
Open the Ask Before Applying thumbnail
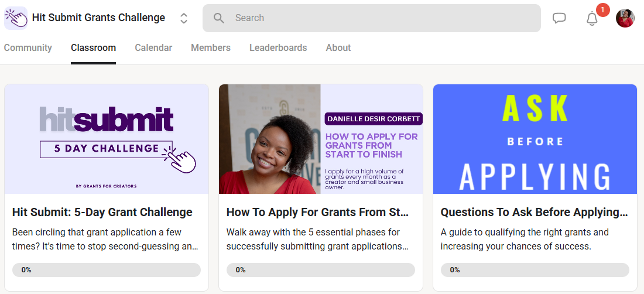535,139
